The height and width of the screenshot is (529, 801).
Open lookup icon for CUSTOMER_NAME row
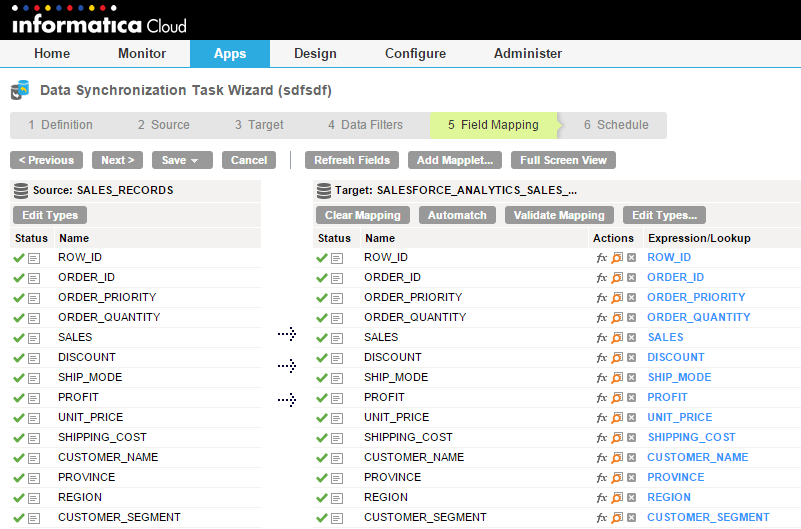coord(617,458)
